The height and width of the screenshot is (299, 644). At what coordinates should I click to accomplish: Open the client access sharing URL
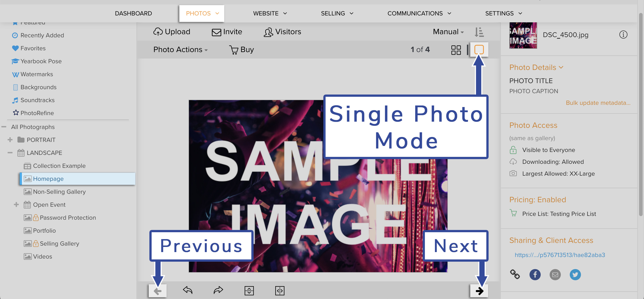click(560, 255)
